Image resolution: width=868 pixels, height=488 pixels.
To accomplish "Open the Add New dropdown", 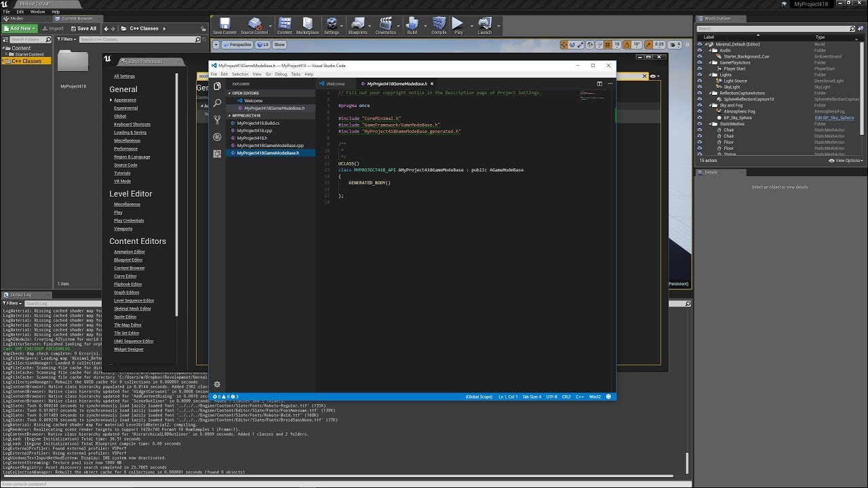I will [20, 28].
